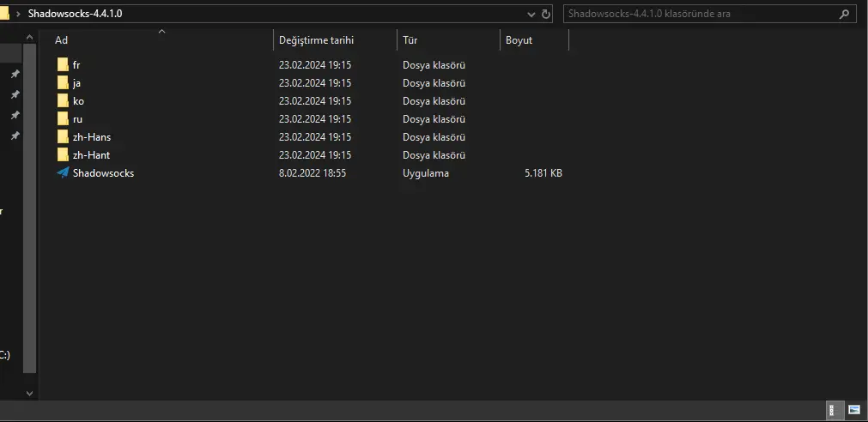This screenshot has width=868, height=422.
Task: Click the 5.181 KB size cell
Action: (543, 172)
